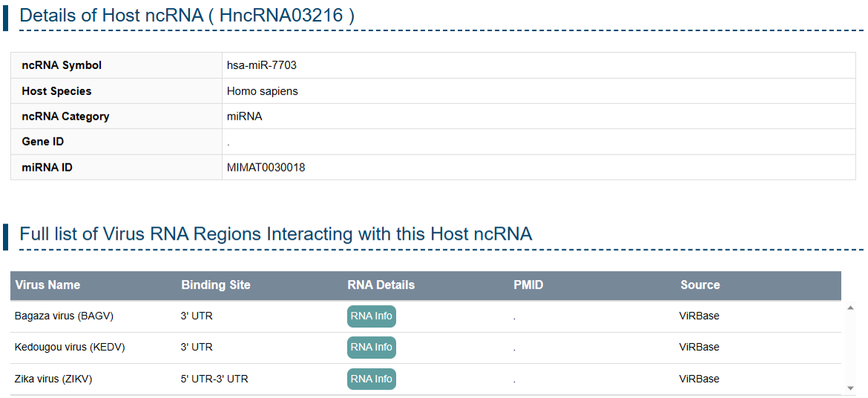Click the scroll down arrow of the table
The image size is (868, 398).
coord(850,388)
